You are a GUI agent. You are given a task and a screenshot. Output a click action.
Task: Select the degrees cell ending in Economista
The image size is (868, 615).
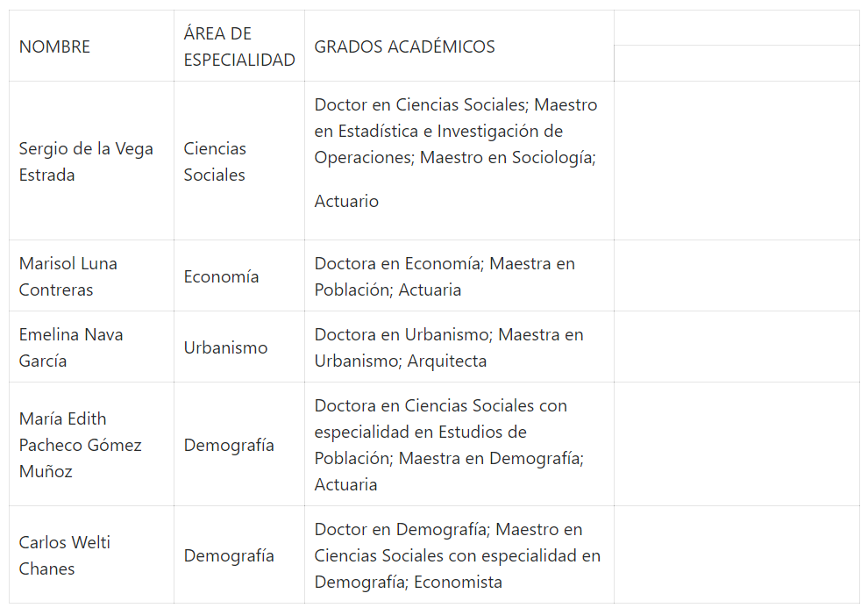[x=457, y=555]
